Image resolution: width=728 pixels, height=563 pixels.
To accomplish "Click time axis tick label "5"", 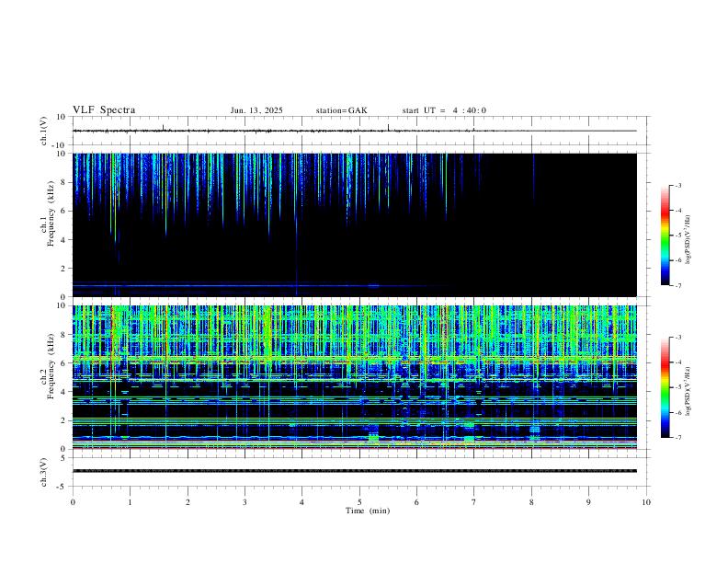I will click(359, 502).
